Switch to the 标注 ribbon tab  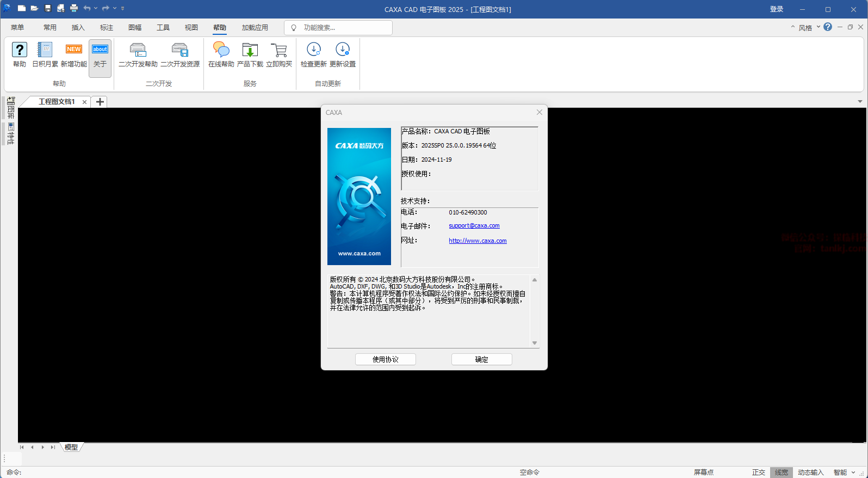107,27
